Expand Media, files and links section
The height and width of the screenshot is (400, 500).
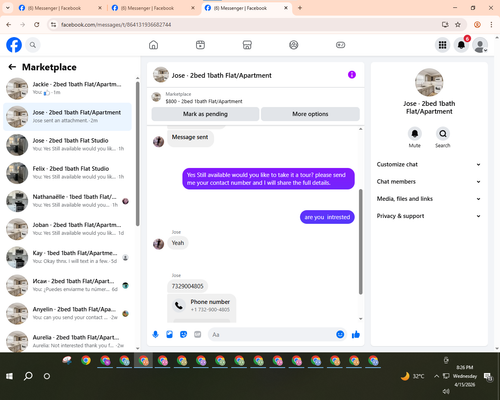click(x=429, y=199)
